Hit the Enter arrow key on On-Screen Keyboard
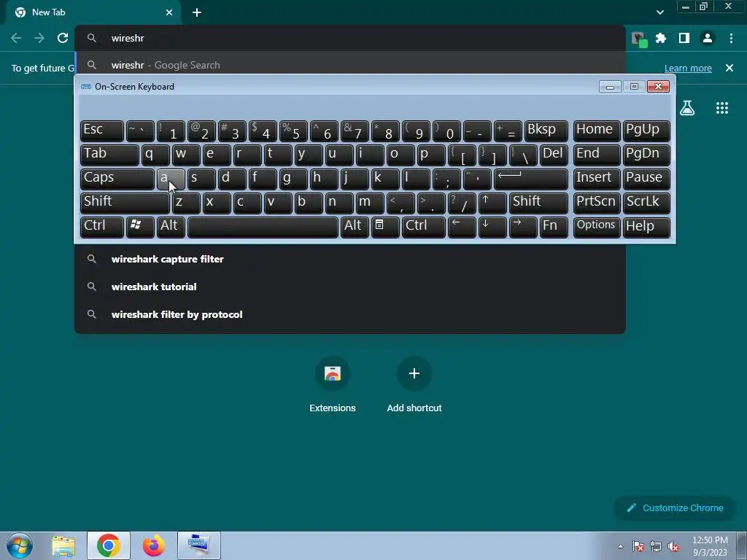 point(531,179)
